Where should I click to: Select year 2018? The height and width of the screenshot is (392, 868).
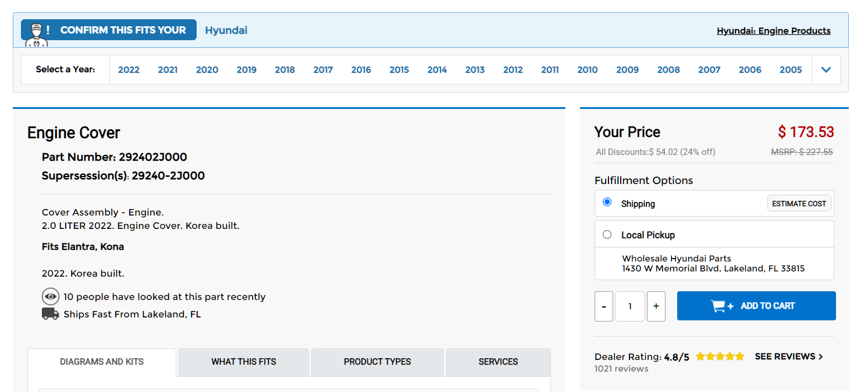tap(285, 70)
